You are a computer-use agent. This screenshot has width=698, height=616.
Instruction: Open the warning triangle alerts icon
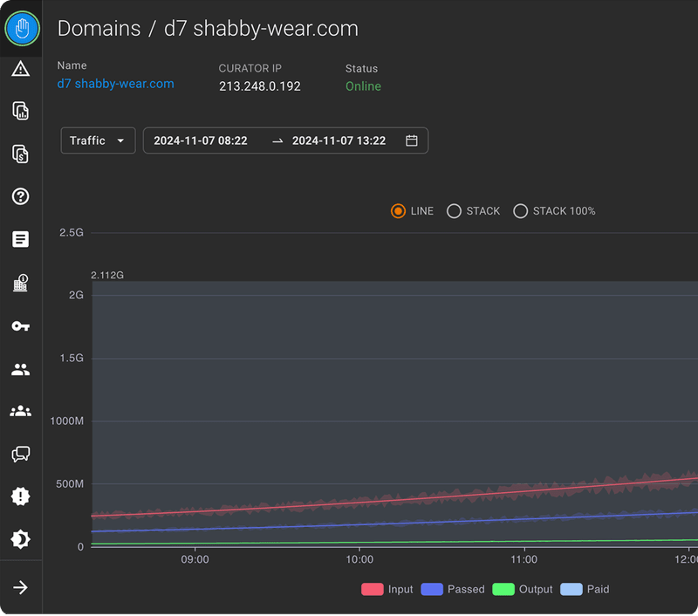coord(20,69)
